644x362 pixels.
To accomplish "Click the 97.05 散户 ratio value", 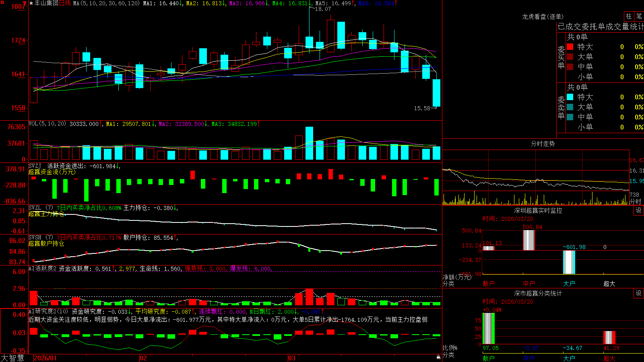I will [491, 348].
